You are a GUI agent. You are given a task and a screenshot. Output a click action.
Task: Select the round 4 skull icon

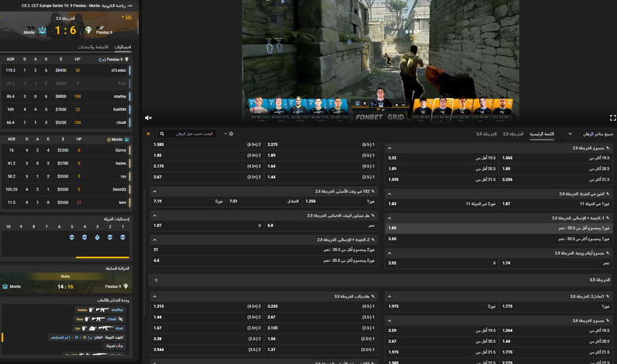(x=84, y=237)
